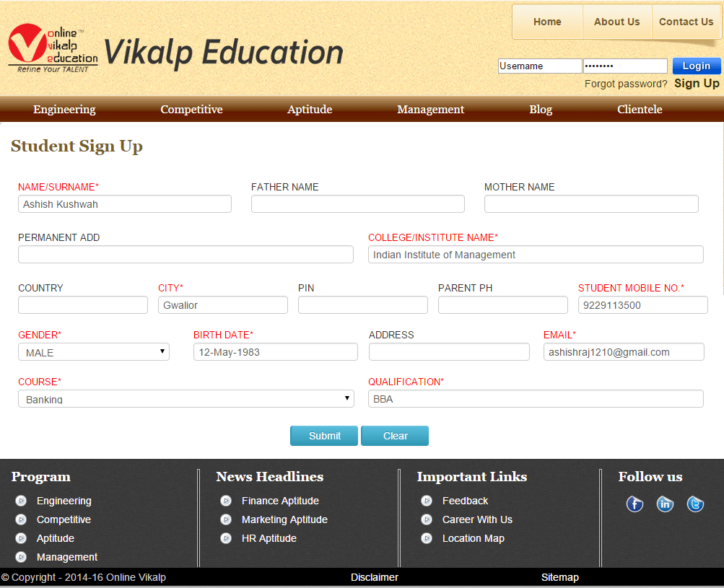Open the Feedback link
724x588 pixels.
(x=465, y=501)
